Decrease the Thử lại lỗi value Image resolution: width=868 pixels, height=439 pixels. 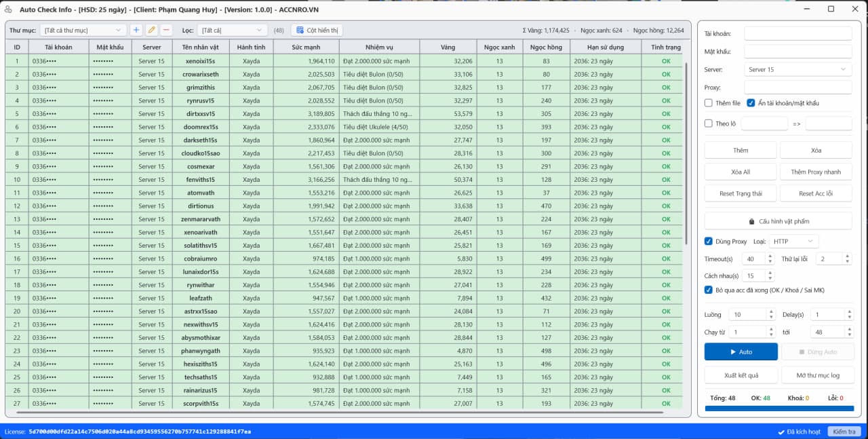[846, 262]
